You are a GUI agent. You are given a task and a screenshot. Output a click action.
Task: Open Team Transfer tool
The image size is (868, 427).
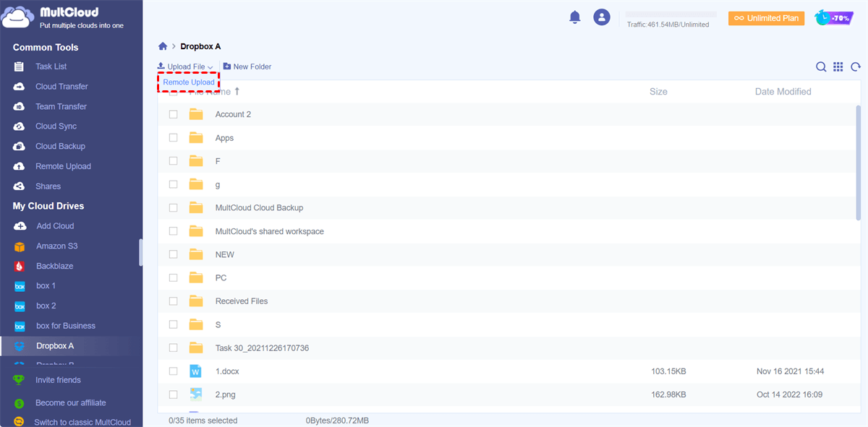[x=61, y=106]
